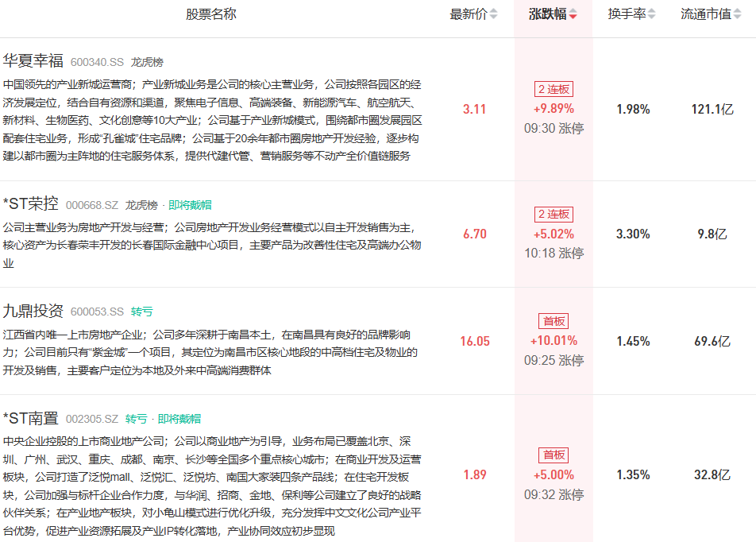This screenshot has height=542, width=756.
Task: Sort by 涨跌幅 column arrow icon
Action: (x=573, y=14)
